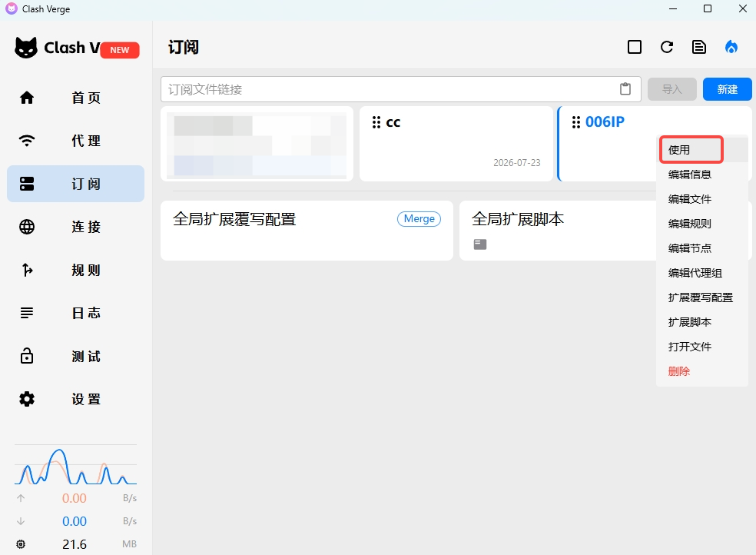The height and width of the screenshot is (555, 756).
Task: Go to the 代理 proxy page
Action: [75, 141]
